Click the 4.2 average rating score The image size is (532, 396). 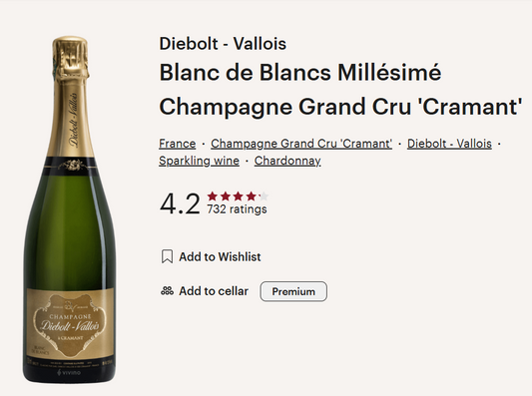(180, 203)
